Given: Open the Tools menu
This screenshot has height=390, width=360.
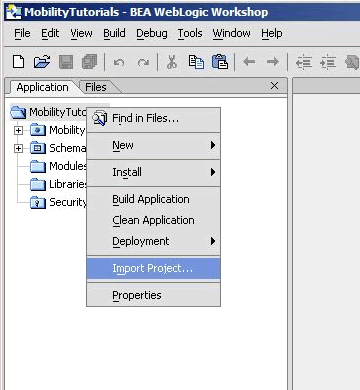Looking at the screenshot, I should (x=190, y=33).
